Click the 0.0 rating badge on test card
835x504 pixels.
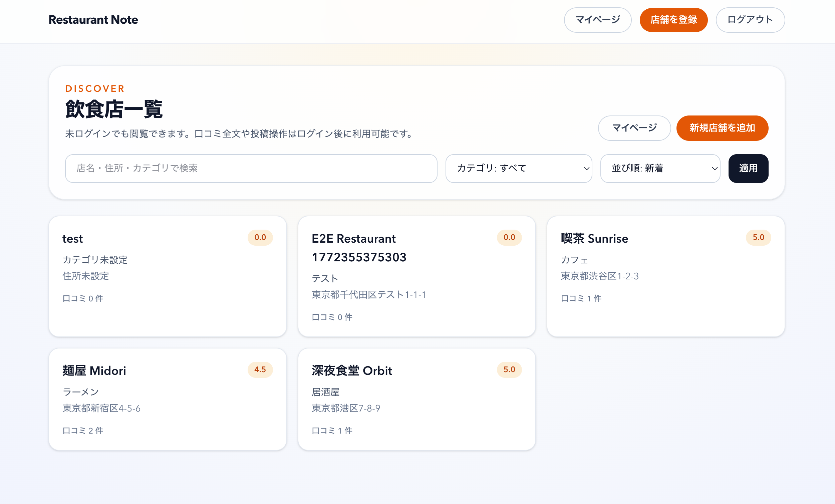260,237
